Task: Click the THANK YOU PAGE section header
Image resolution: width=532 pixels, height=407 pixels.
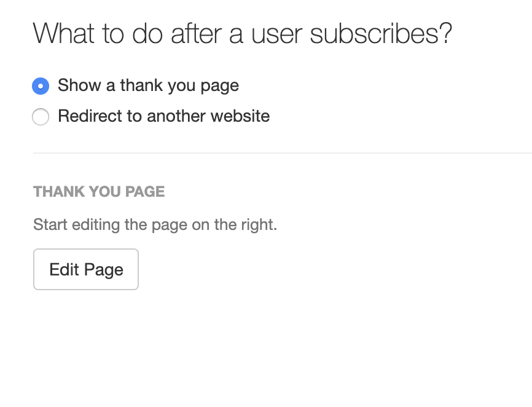Action: coord(98,192)
